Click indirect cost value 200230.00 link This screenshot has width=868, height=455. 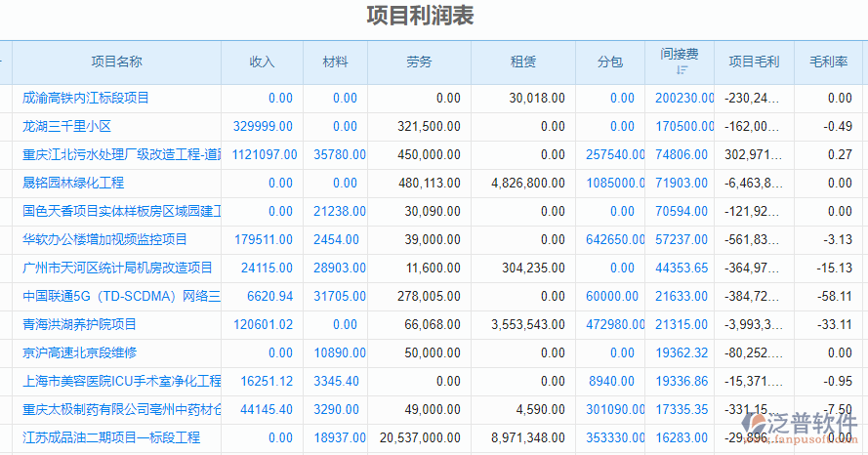point(684,98)
